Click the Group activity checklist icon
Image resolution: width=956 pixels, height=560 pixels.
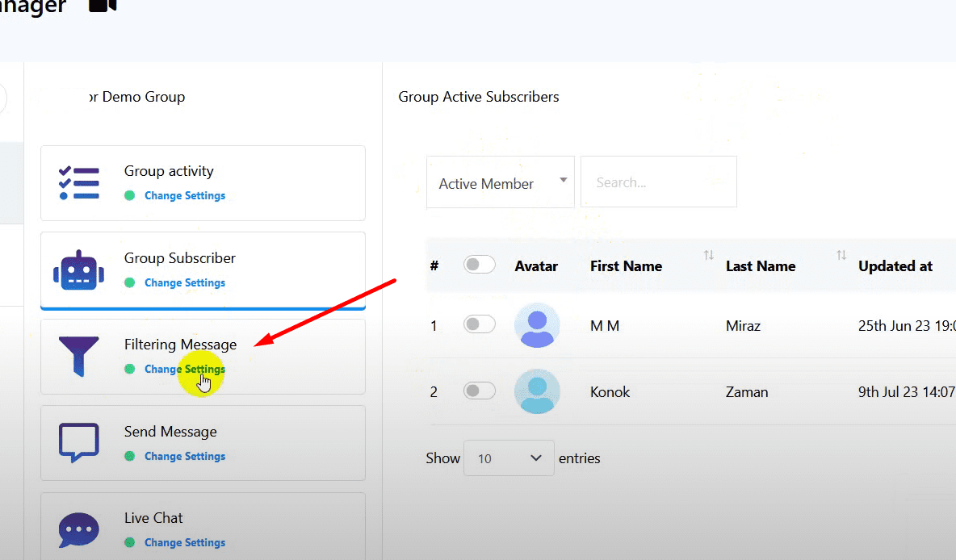click(x=79, y=183)
